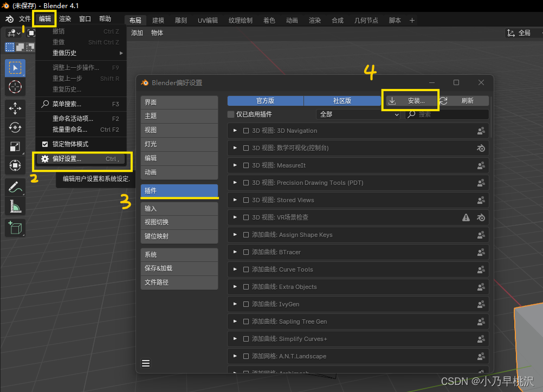Click the gear icon beside 偏好设置
Viewport: 543px width, 392px height.
[45, 159]
